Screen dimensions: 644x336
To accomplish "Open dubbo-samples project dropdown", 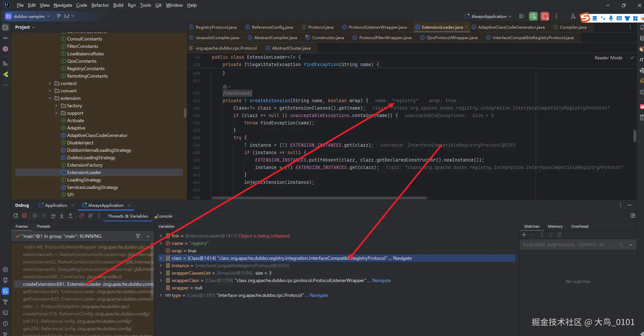I will coord(28,16).
